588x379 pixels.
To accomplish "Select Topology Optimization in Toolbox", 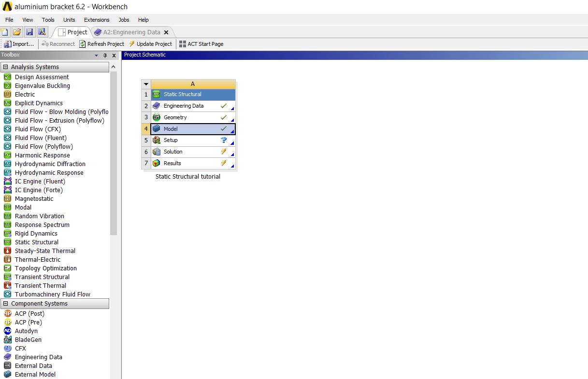I will 46,268.
